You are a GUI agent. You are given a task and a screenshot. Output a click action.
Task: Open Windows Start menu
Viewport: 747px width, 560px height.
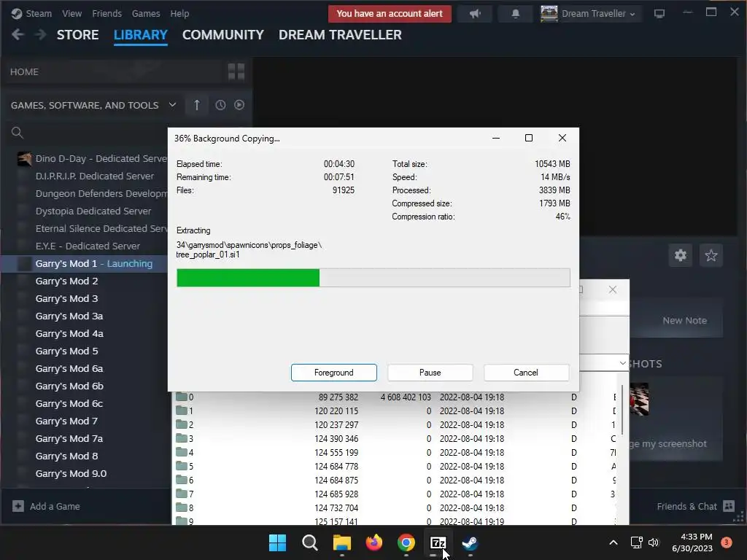click(x=277, y=542)
